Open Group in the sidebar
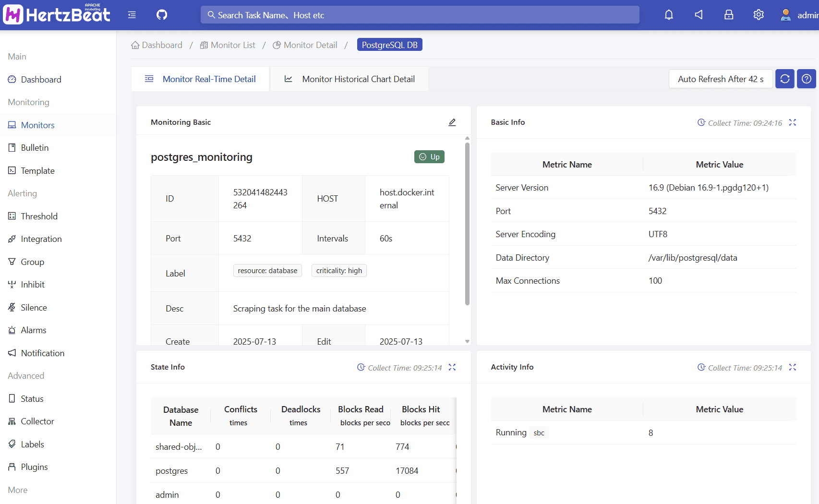 (x=58, y=262)
